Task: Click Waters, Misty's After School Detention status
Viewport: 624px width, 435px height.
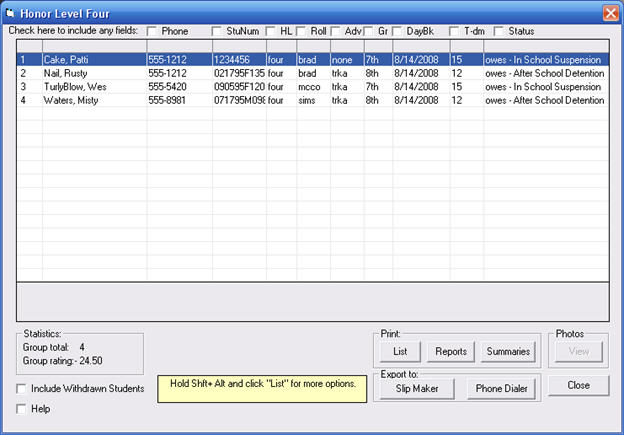Action: [x=544, y=100]
